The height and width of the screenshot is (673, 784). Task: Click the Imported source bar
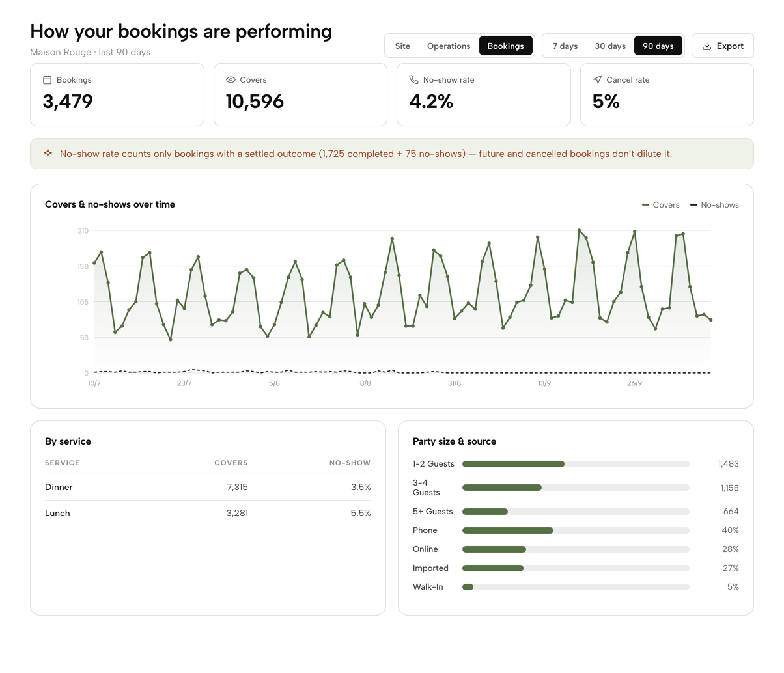tap(576, 568)
